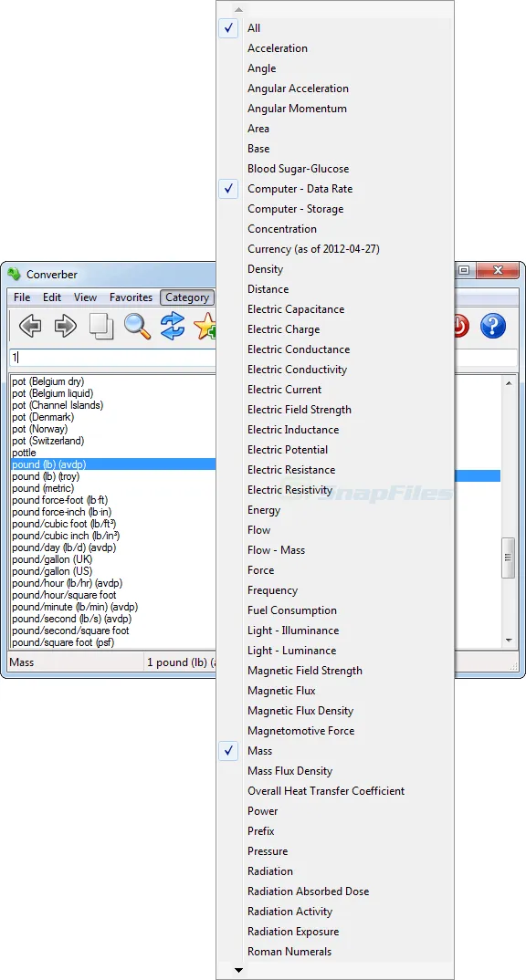The width and height of the screenshot is (526, 980).
Task: Select Radiation Absorbed Dose category
Action: click(335, 891)
